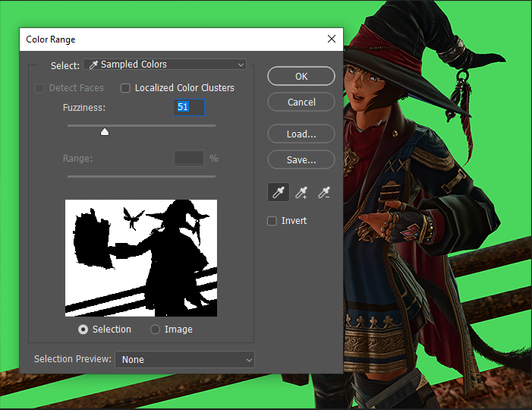Open the Load... settings button
Image resolution: width=532 pixels, height=410 pixels.
point(301,134)
